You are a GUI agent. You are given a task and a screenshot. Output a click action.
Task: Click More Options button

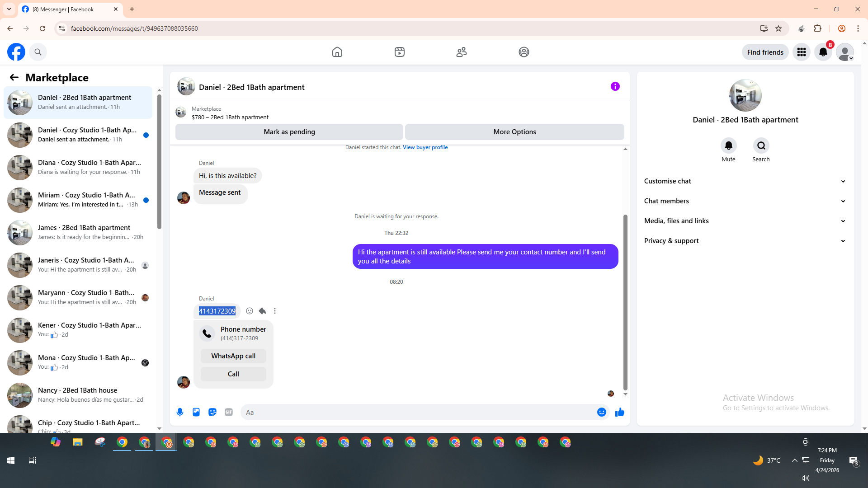click(514, 132)
